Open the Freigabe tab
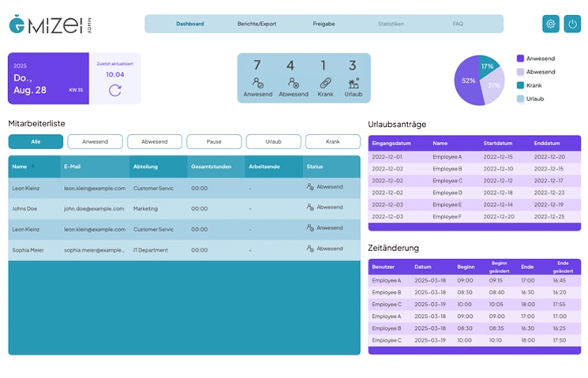This screenshot has height=378, width=588. 324,24
